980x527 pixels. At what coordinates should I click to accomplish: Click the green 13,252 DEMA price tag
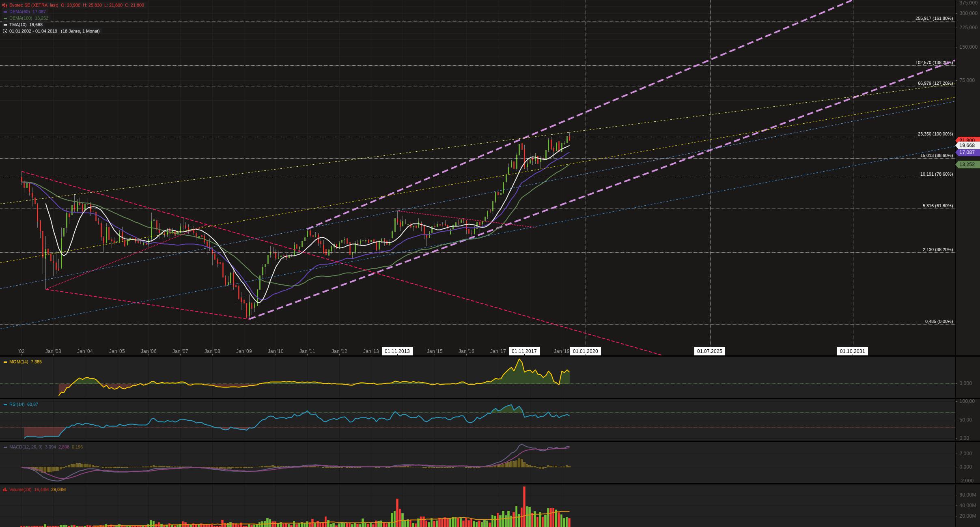click(x=969, y=165)
